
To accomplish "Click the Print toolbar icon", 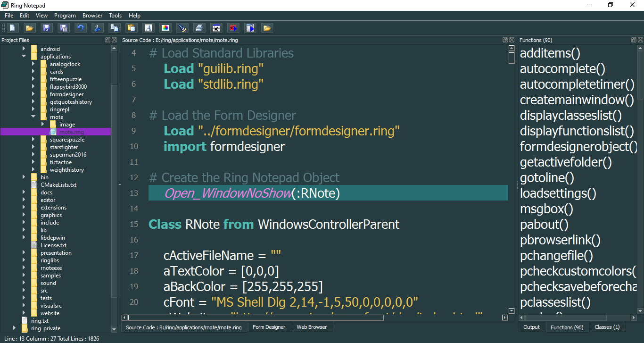I will tap(199, 27).
